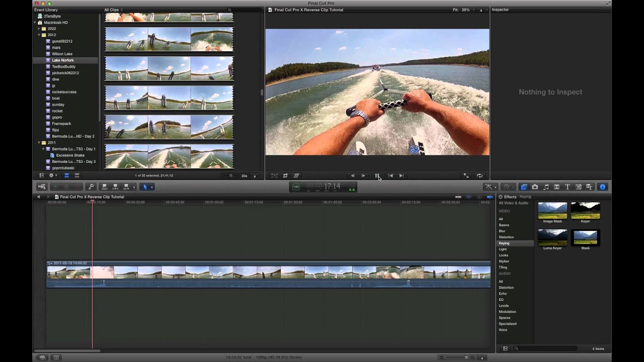Screen dimensions: 644x362
Task: Click the Append clip edit button
Action: (x=126, y=187)
